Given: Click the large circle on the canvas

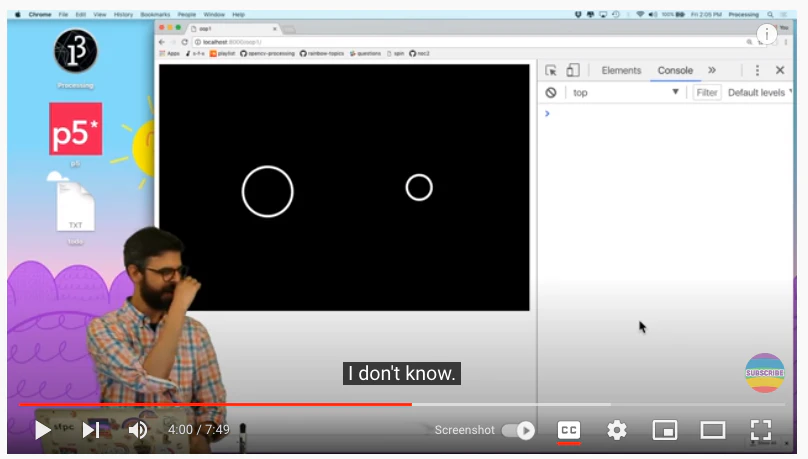Looking at the screenshot, I should click(267, 192).
